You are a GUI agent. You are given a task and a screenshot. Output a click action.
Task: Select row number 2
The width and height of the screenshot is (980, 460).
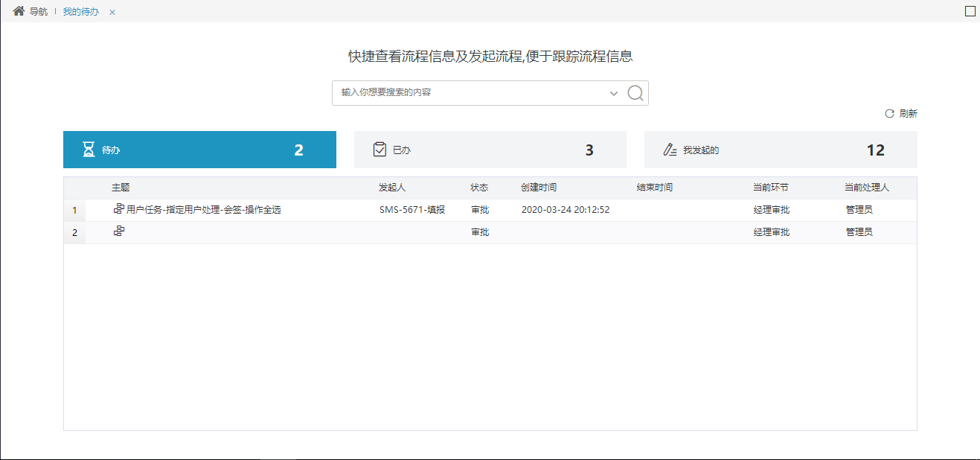click(74, 233)
